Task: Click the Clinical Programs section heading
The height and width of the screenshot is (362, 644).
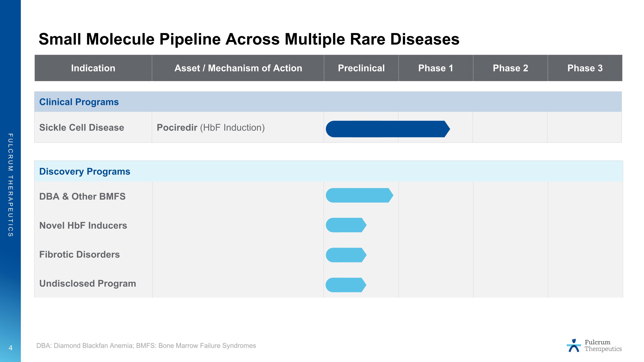Action: [79, 102]
